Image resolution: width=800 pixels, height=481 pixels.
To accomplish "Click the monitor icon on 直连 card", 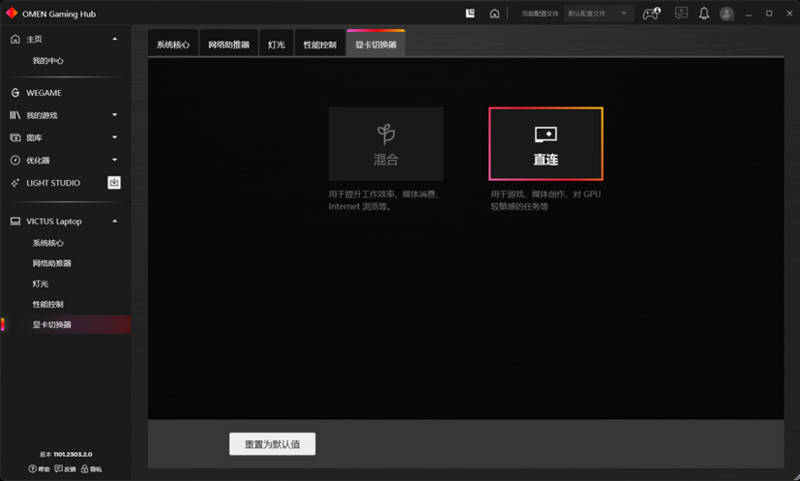I will (546, 135).
